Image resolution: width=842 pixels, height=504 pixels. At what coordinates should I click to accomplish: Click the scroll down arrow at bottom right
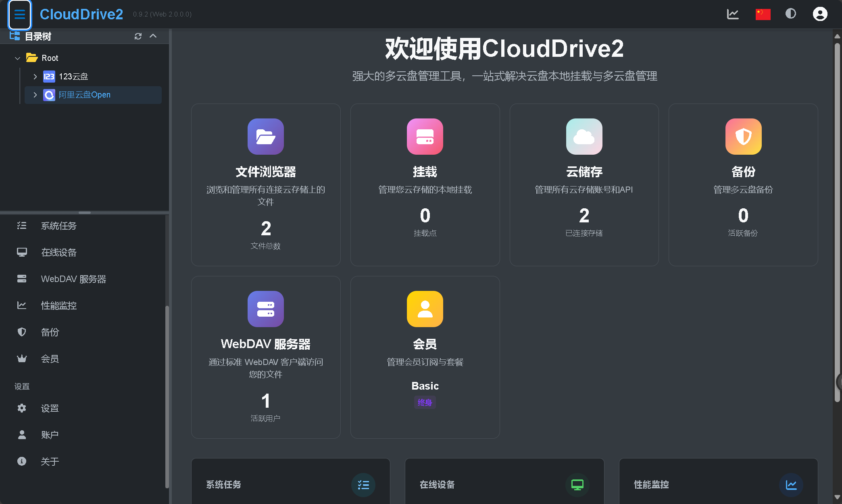[837, 497]
